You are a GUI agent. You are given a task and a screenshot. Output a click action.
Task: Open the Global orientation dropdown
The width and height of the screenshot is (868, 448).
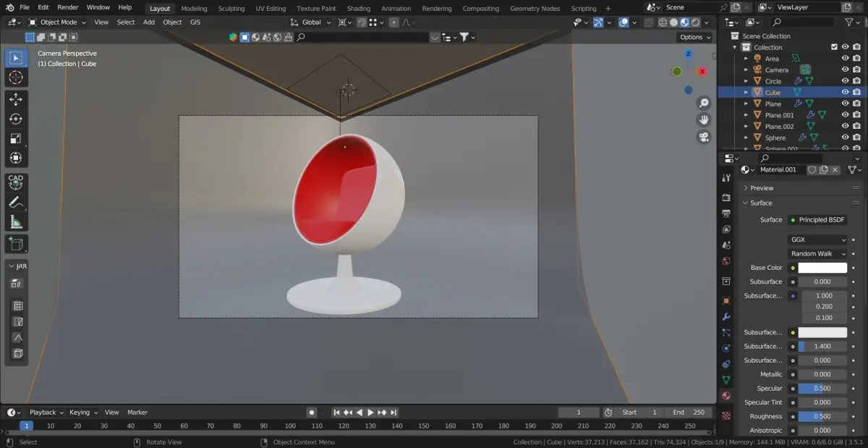tap(311, 22)
